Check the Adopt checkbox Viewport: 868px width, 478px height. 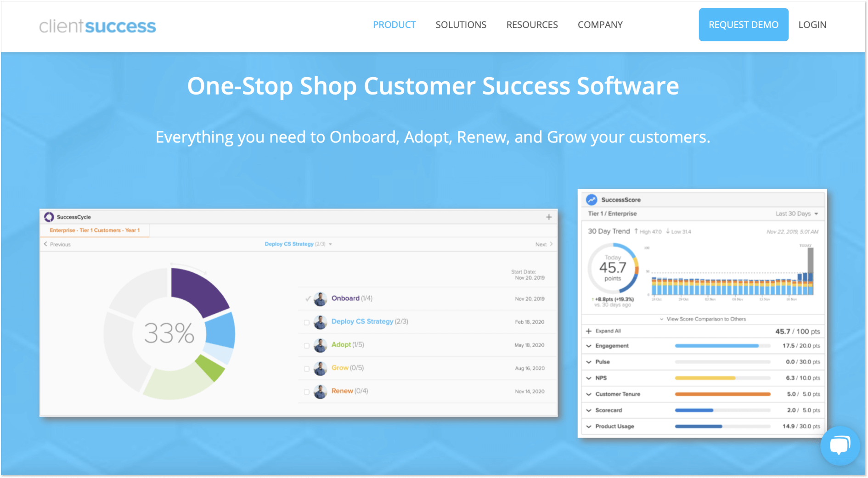click(x=307, y=346)
